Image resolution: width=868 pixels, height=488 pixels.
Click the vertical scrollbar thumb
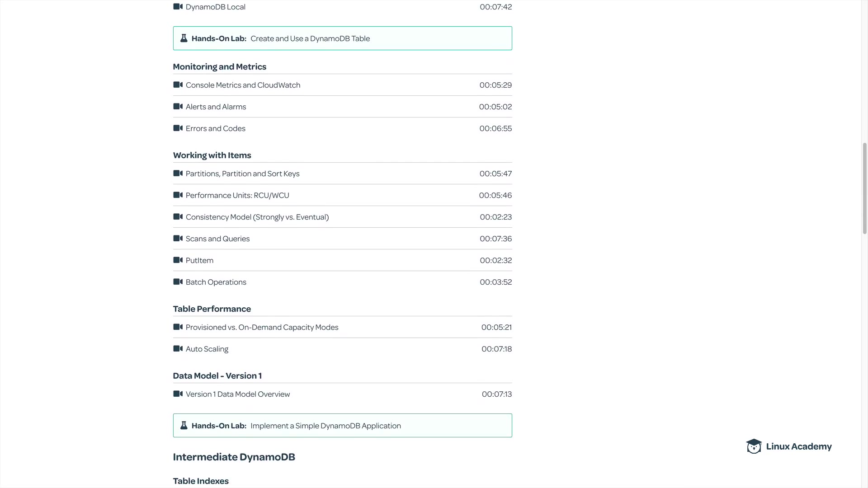[864, 188]
